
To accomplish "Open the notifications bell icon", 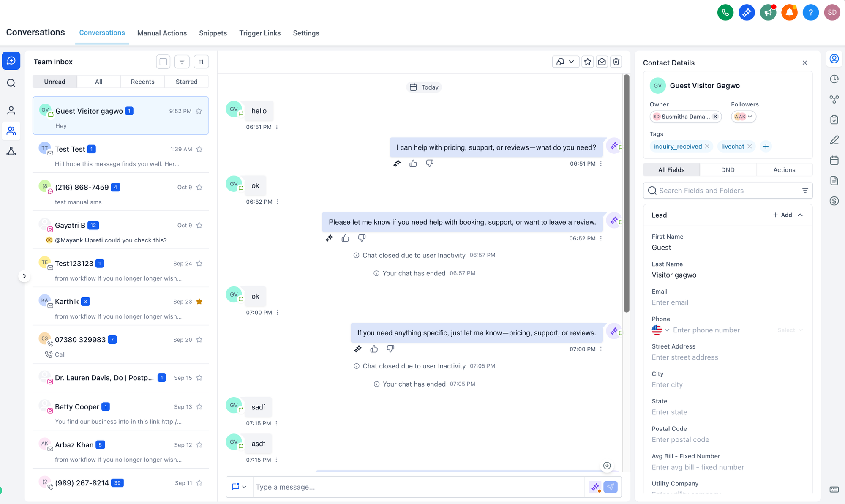I will pyautogui.click(x=789, y=12).
